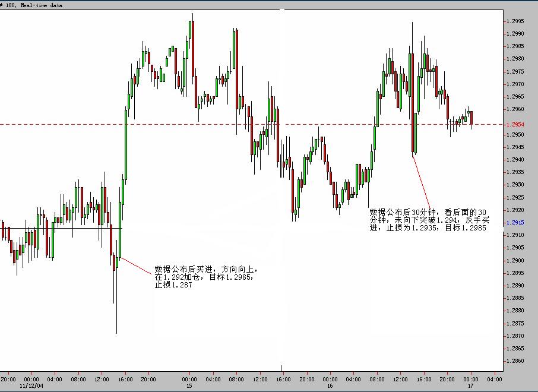Click the 1.2985 price level label
The image size is (538, 392).
tap(515, 46)
